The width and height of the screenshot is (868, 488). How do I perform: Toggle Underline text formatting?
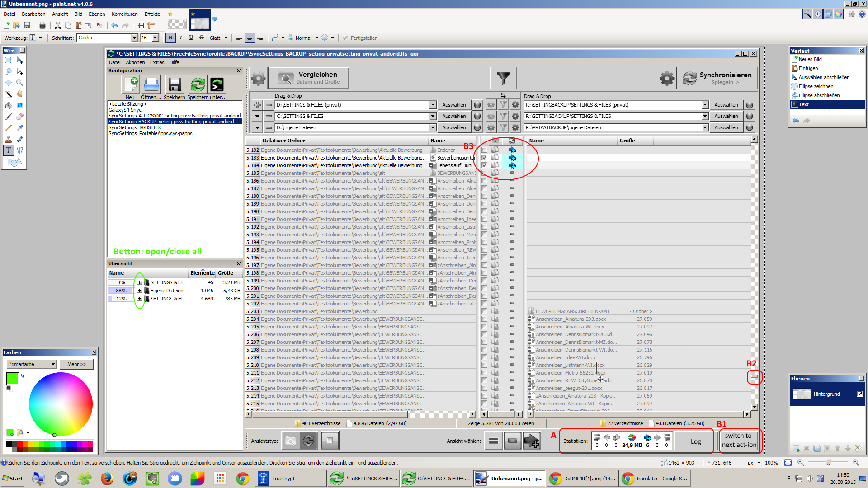[x=191, y=38]
